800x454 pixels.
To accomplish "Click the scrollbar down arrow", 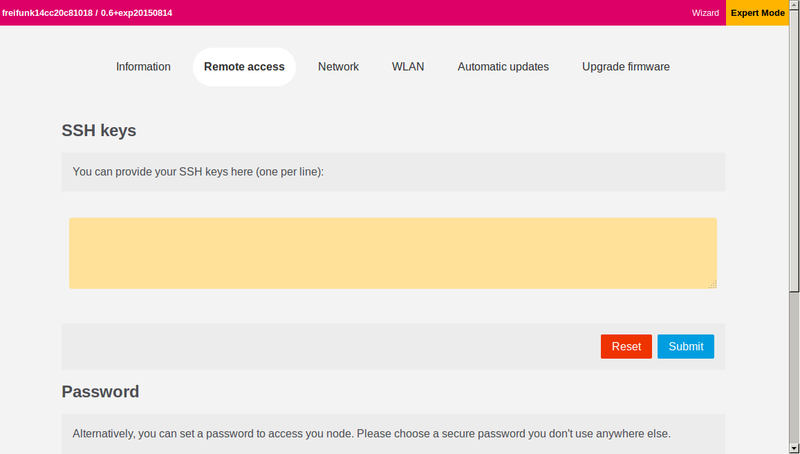I will (x=794, y=449).
